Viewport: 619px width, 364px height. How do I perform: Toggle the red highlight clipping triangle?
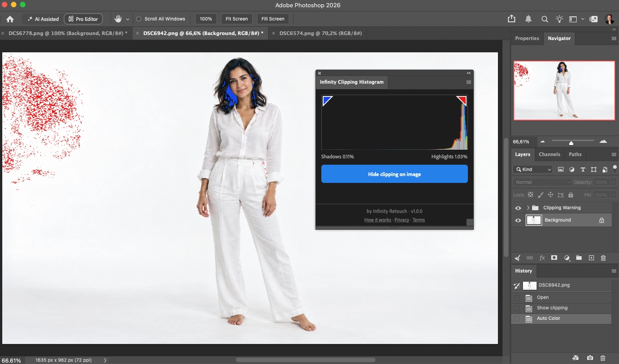coord(462,101)
